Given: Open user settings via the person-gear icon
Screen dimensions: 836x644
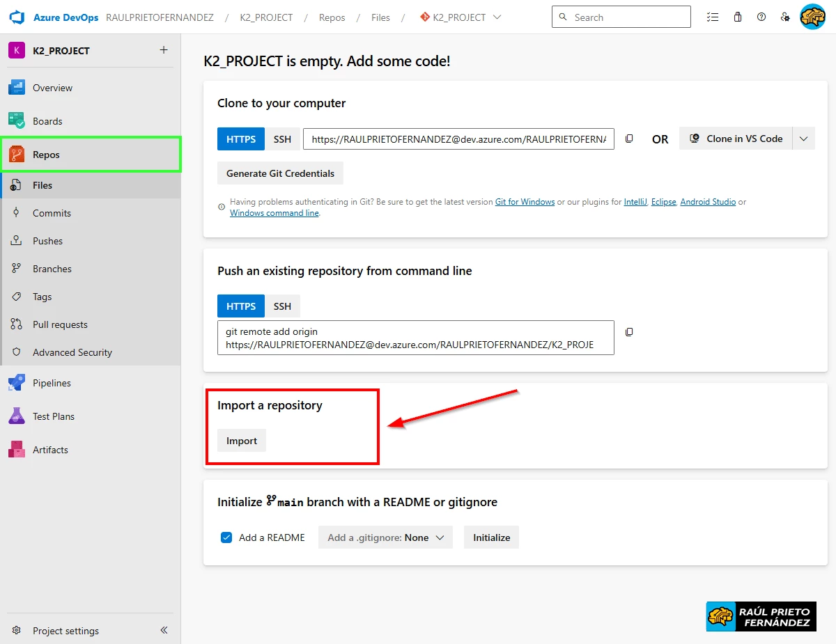Looking at the screenshot, I should pos(786,17).
